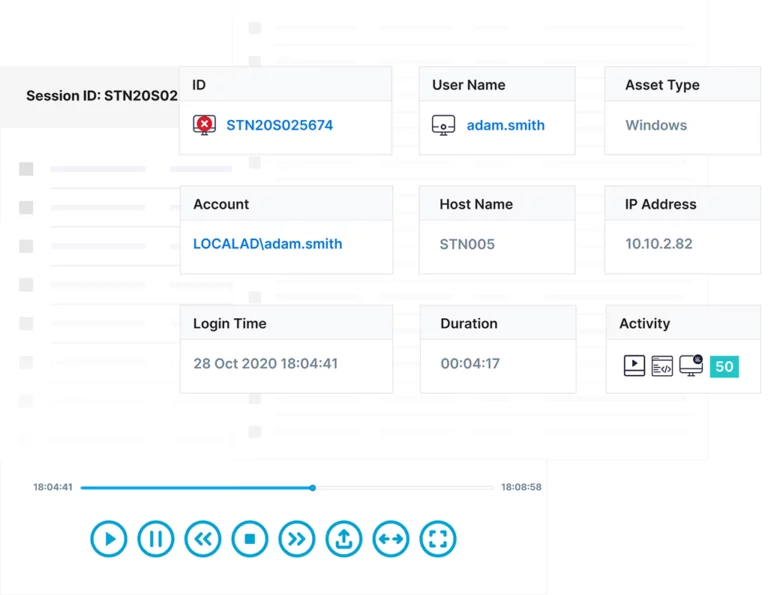768x595 pixels.
Task: Pause the session recording playback
Action: [x=156, y=540]
